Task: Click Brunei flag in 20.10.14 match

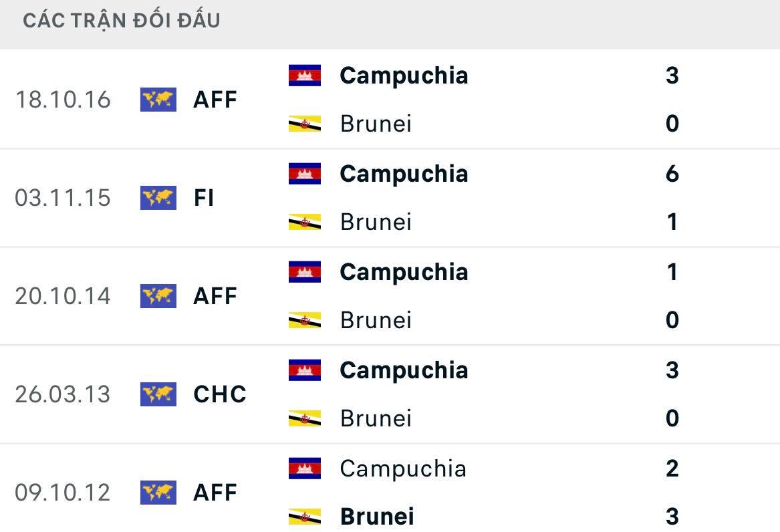Action: 305,320
